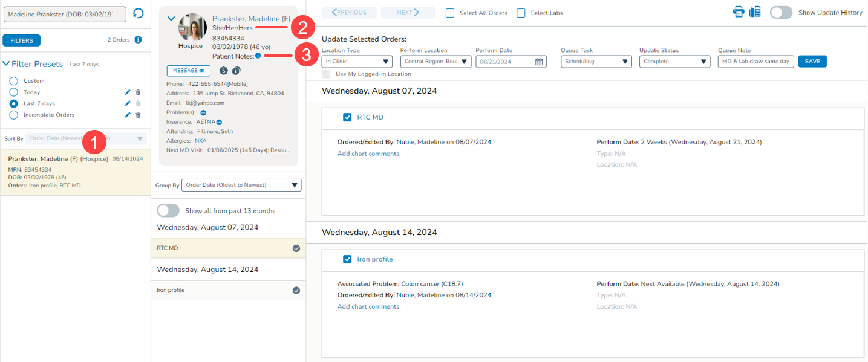Delete the Incomplete Orders filter preset

(138, 115)
